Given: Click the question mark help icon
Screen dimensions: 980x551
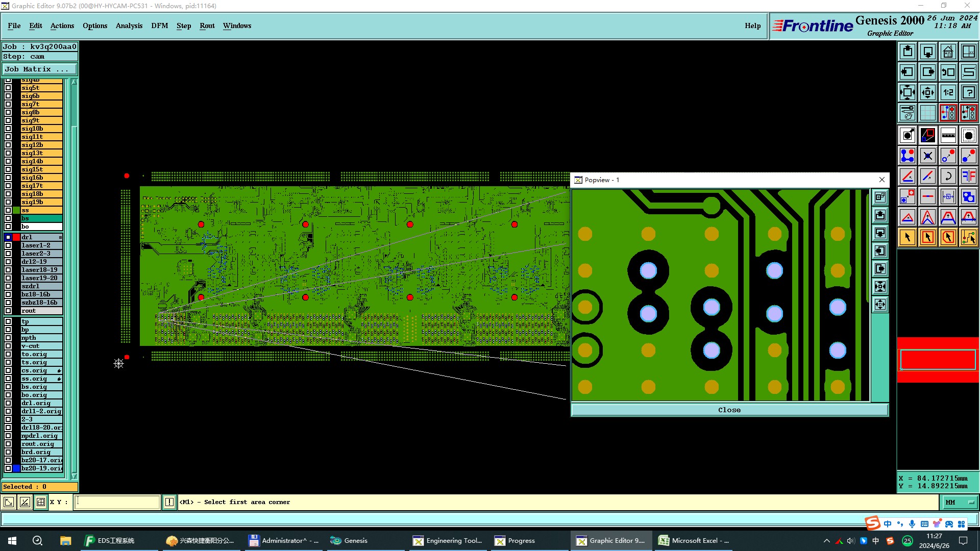Looking at the screenshot, I should click(968, 92).
